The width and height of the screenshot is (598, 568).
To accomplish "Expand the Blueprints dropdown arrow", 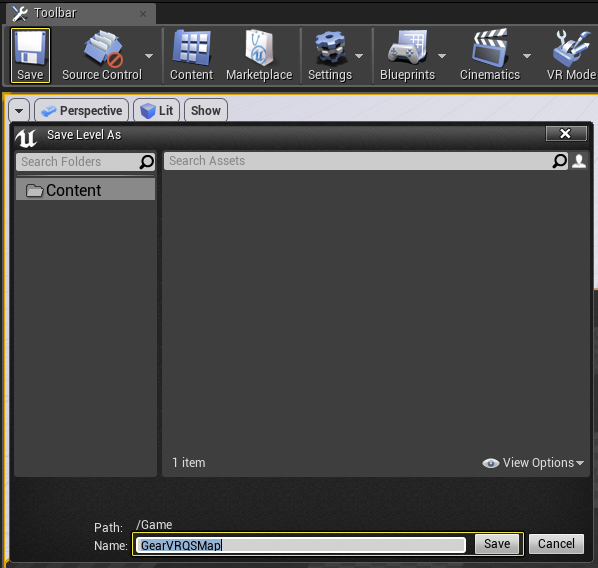I will tap(442, 56).
